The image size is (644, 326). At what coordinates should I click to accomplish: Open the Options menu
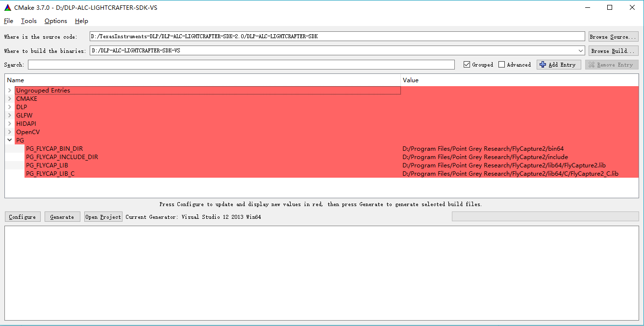(56, 21)
